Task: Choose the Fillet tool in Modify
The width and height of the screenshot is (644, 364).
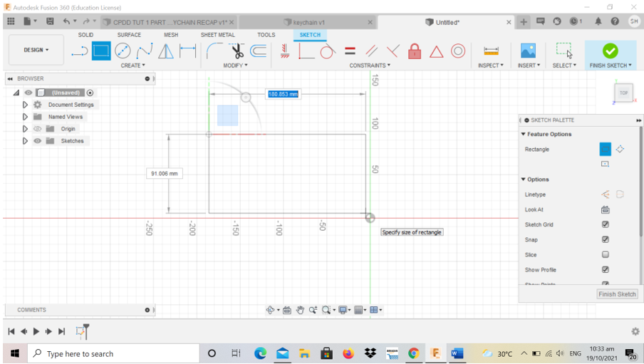Action: [215, 51]
